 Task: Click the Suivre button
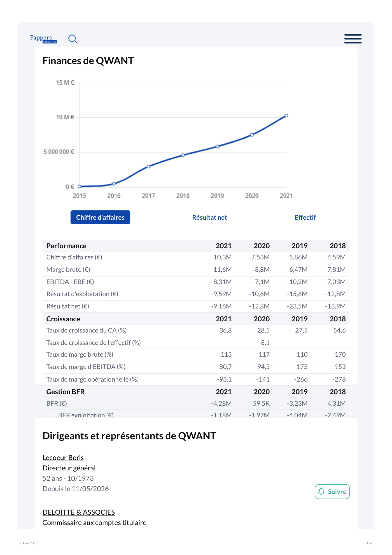(x=332, y=492)
